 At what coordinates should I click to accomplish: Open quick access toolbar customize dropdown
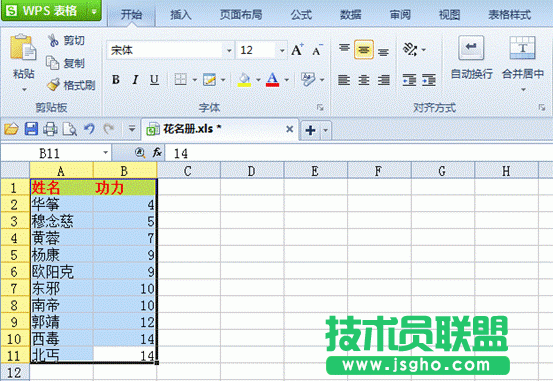tap(132, 129)
